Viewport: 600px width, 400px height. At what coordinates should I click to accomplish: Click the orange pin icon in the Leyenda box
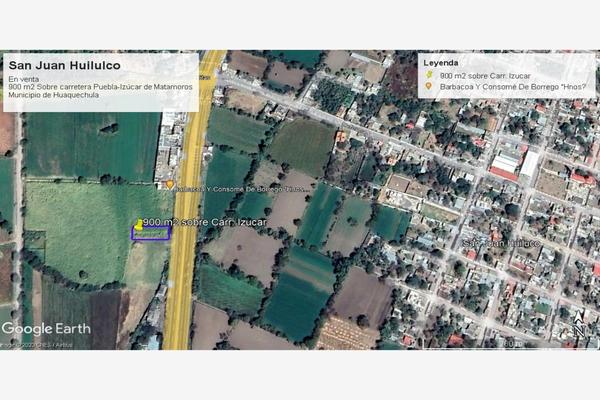[429, 86]
